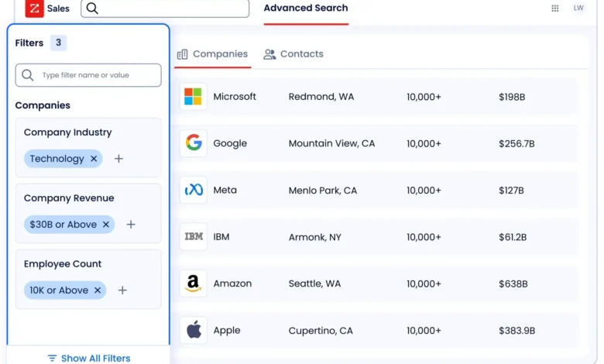
Task: Click the ZoomInfo Sales logo icon
Action: click(34, 9)
